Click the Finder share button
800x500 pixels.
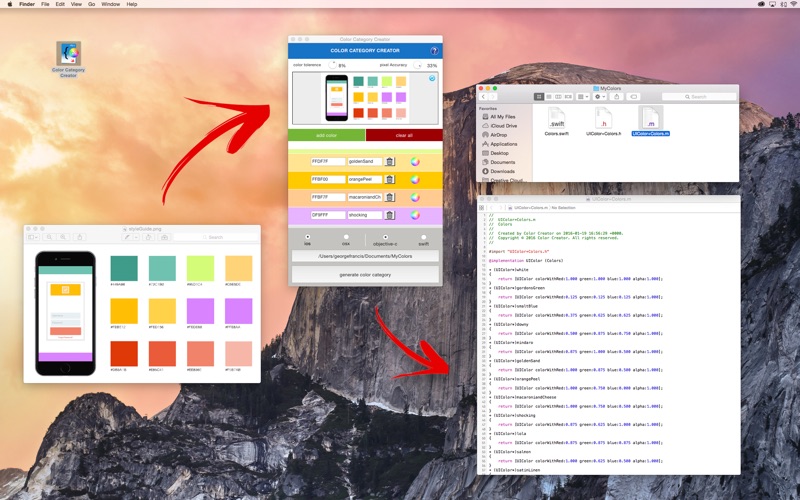(616, 96)
